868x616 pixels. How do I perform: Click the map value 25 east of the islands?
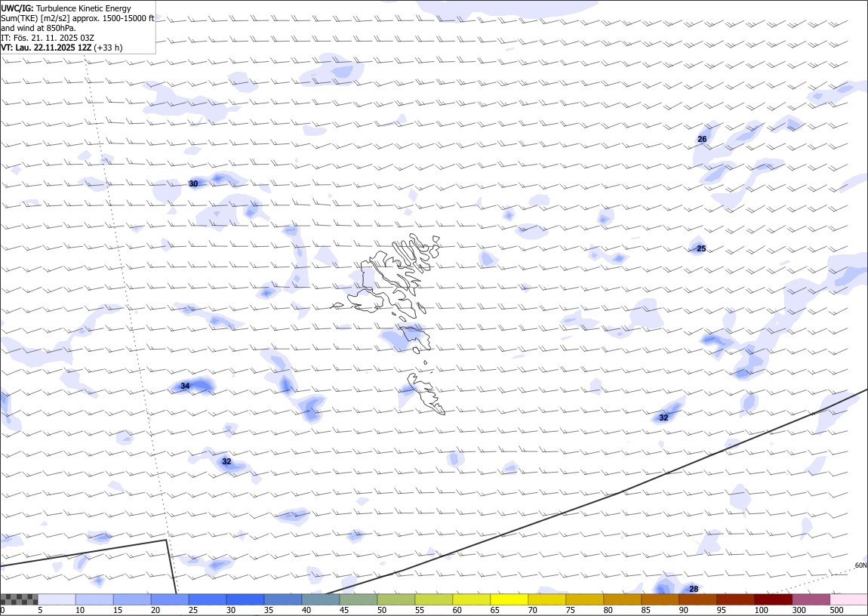701,248
